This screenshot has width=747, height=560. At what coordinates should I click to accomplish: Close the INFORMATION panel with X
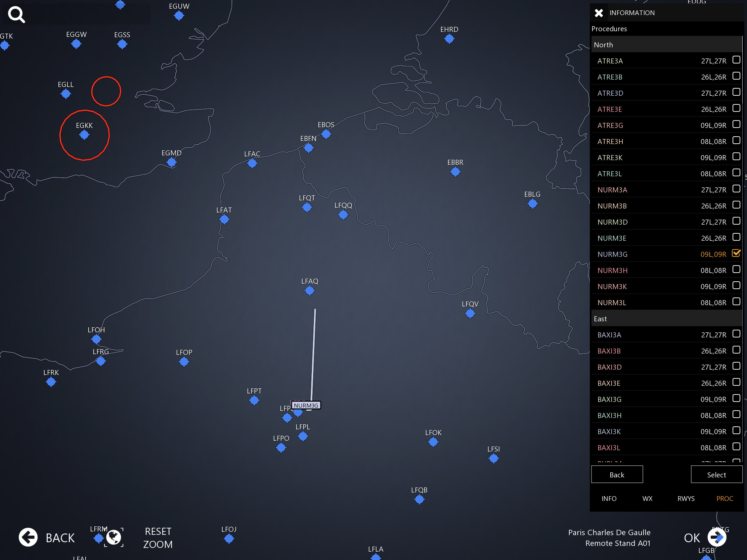point(599,13)
